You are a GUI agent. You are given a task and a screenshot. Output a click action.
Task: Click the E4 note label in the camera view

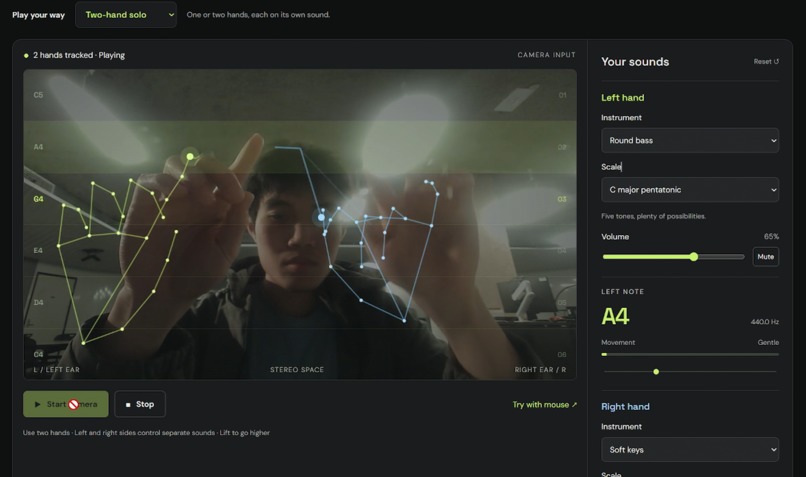[x=39, y=250]
